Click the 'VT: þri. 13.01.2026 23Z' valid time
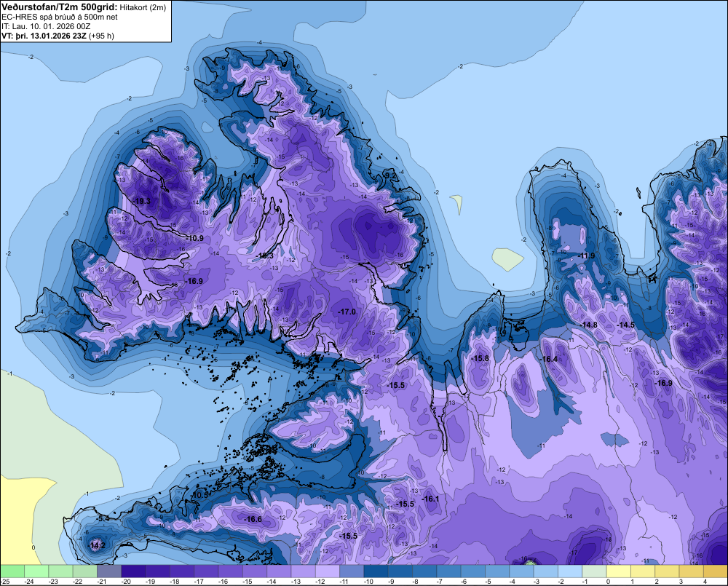The width and height of the screenshot is (728, 586). [x=44, y=36]
